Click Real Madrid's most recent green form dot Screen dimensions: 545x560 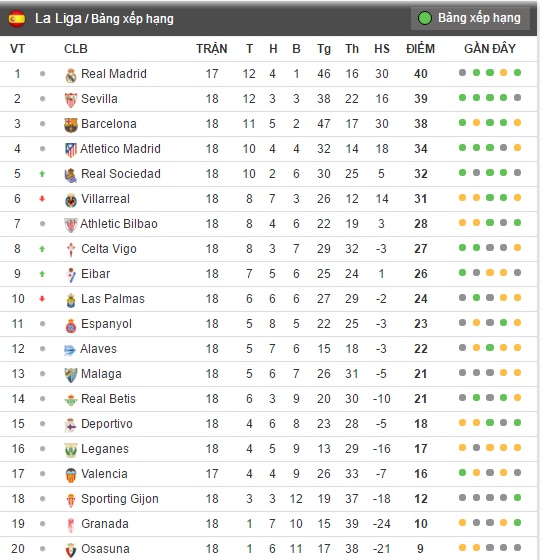(x=517, y=73)
